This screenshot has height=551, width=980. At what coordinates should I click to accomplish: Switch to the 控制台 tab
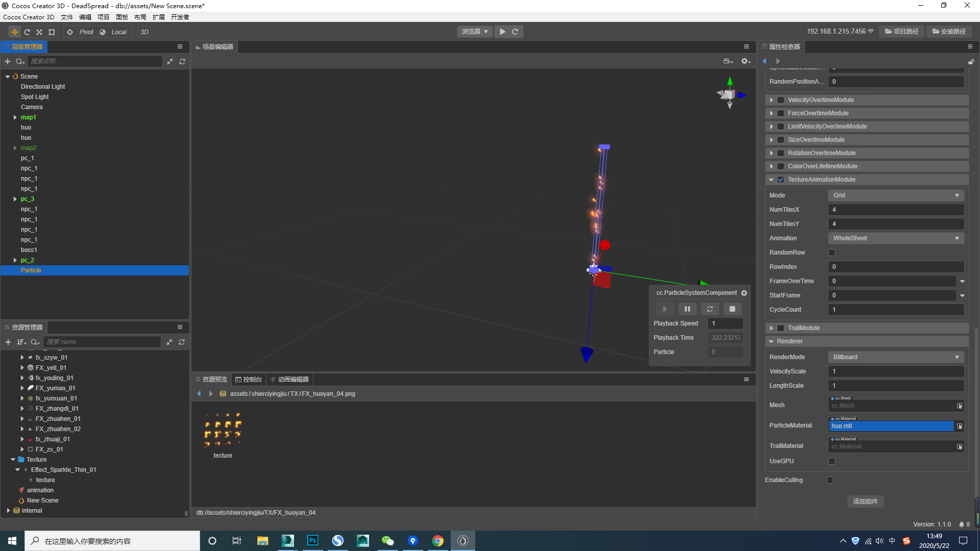[x=249, y=380]
